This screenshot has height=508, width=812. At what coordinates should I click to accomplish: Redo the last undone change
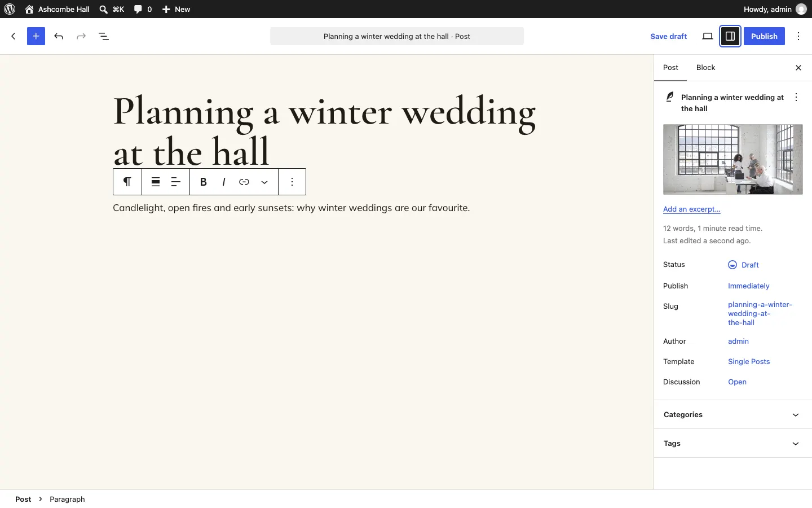coord(81,36)
